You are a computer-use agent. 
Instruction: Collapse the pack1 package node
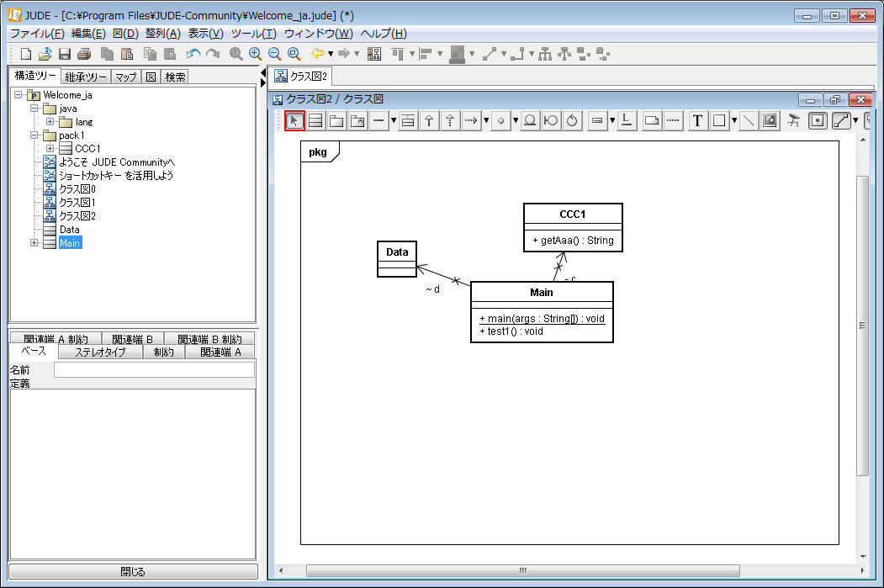click(34, 135)
